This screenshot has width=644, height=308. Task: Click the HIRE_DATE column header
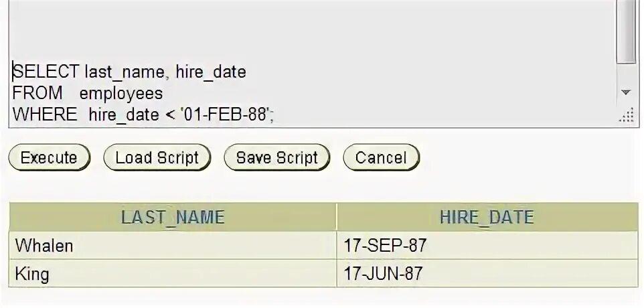click(x=487, y=217)
